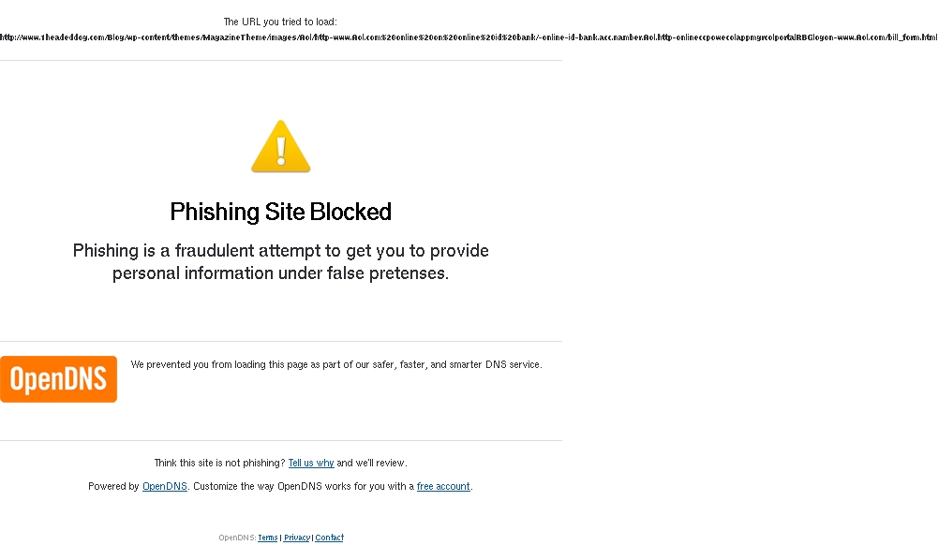Click the yellow warning triangle icon
The height and width of the screenshot is (560, 938).
tap(280, 146)
